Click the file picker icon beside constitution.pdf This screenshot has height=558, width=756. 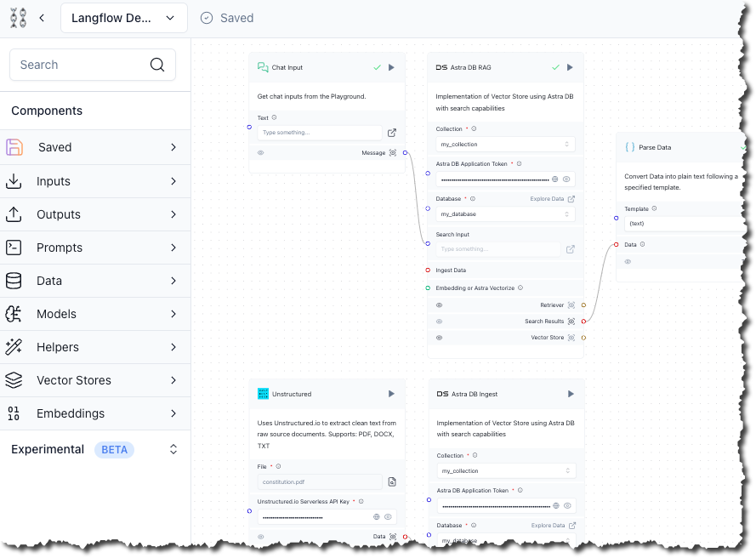pos(391,481)
